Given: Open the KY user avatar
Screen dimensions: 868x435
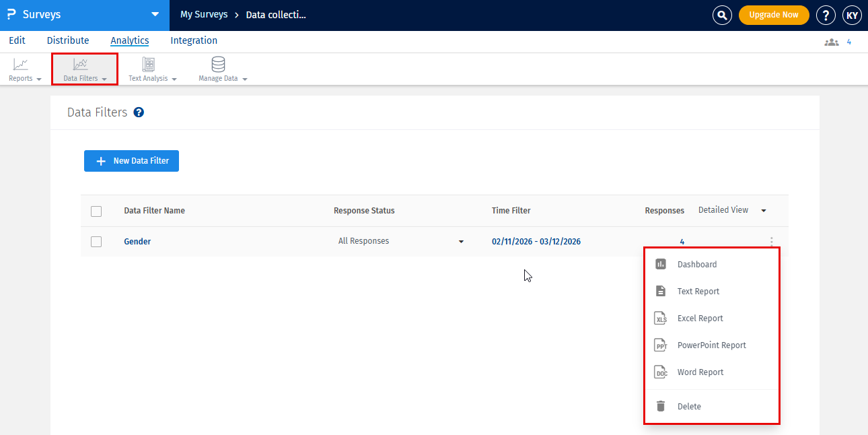Looking at the screenshot, I should (x=852, y=15).
